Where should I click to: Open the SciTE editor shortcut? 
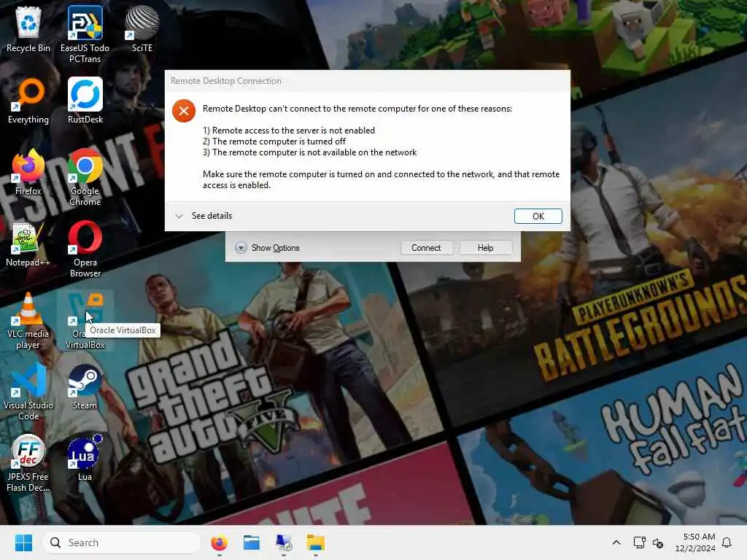(142, 29)
